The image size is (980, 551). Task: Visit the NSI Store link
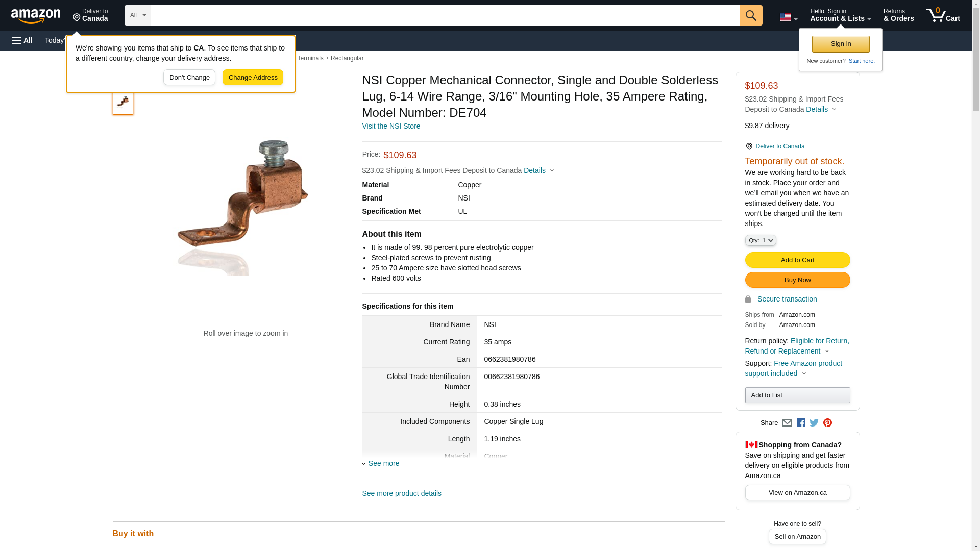391,126
